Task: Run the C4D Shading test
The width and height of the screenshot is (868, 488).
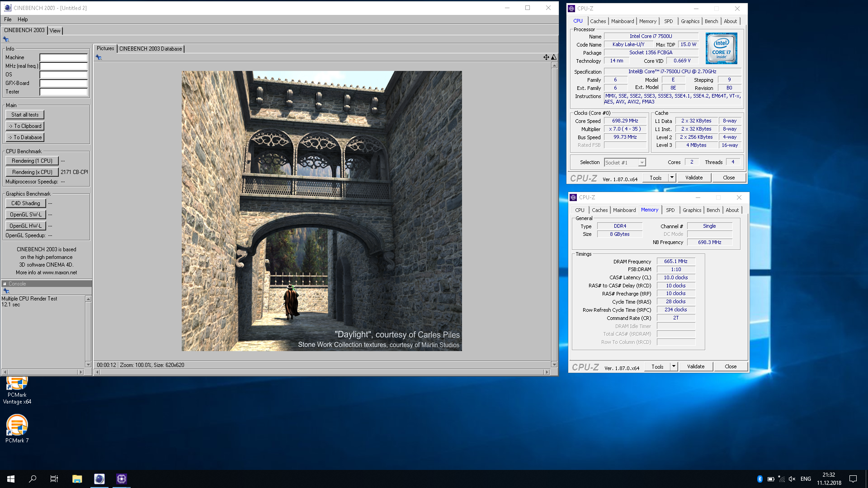Action: [x=26, y=203]
